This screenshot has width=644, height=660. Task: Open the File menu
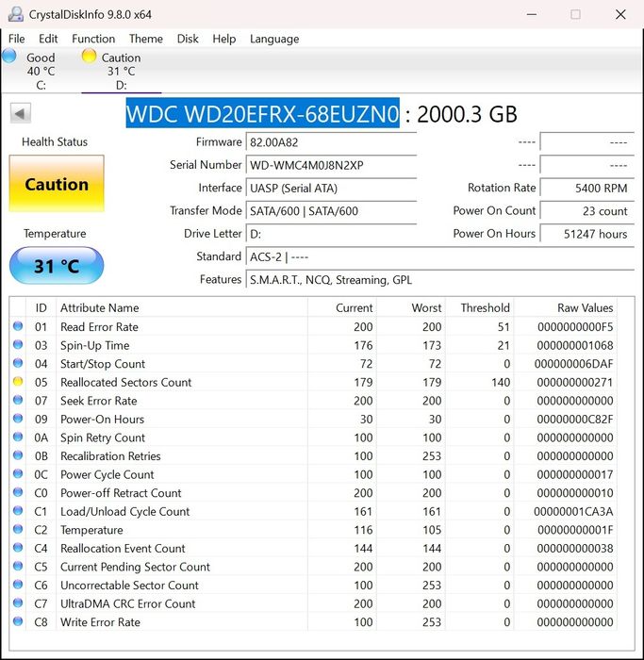(16, 39)
